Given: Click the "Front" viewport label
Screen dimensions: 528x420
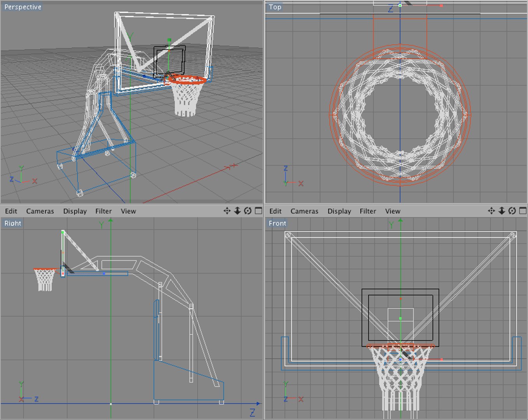Looking at the screenshot, I should (277, 223).
